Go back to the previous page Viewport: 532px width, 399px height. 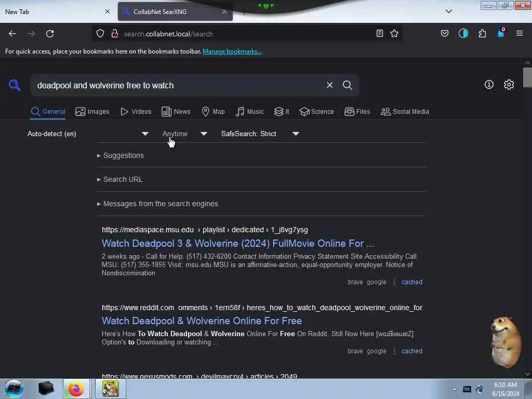(12, 34)
